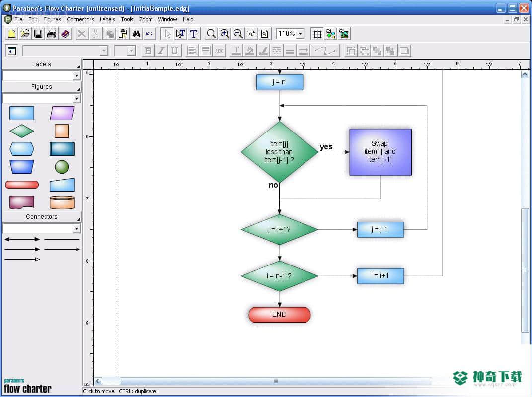Click the vertical text alignment icon
This screenshot has height=397, width=532.
206,51
